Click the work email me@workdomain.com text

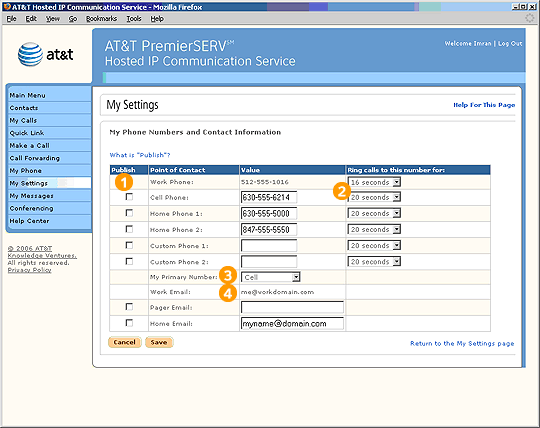point(278,292)
